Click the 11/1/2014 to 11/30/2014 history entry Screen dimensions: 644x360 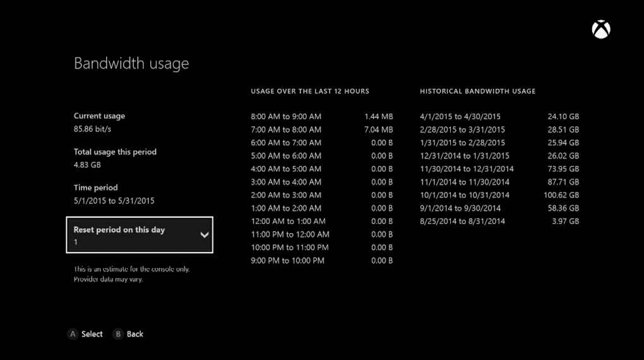[499, 182]
